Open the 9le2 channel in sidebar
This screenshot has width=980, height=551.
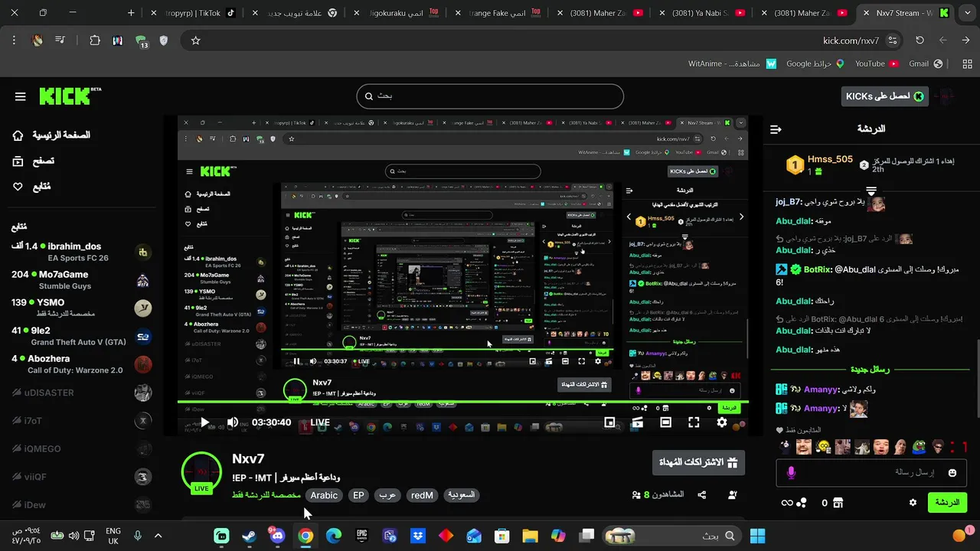click(81, 336)
